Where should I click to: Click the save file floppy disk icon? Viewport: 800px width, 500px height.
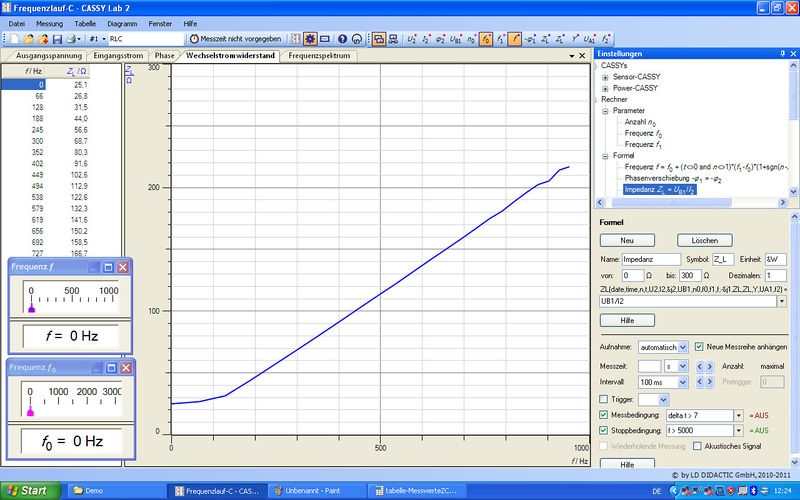(57, 39)
